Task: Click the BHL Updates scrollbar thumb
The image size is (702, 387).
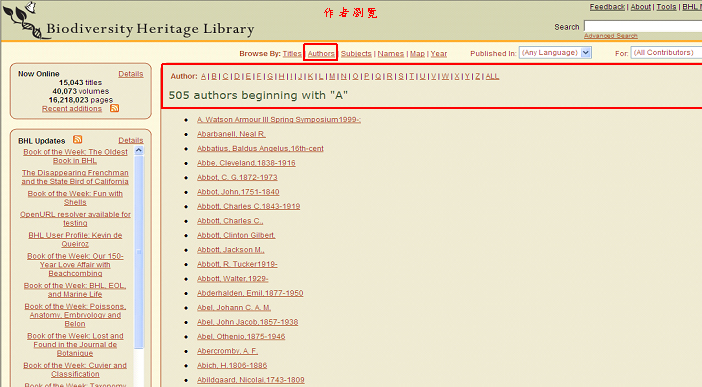Action: pyautogui.click(x=139, y=252)
